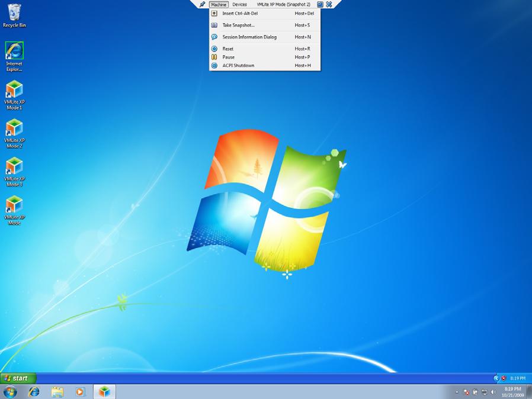This screenshot has width=532, height=399.
Task: Open Session Information Dialog
Action: point(249,37)
